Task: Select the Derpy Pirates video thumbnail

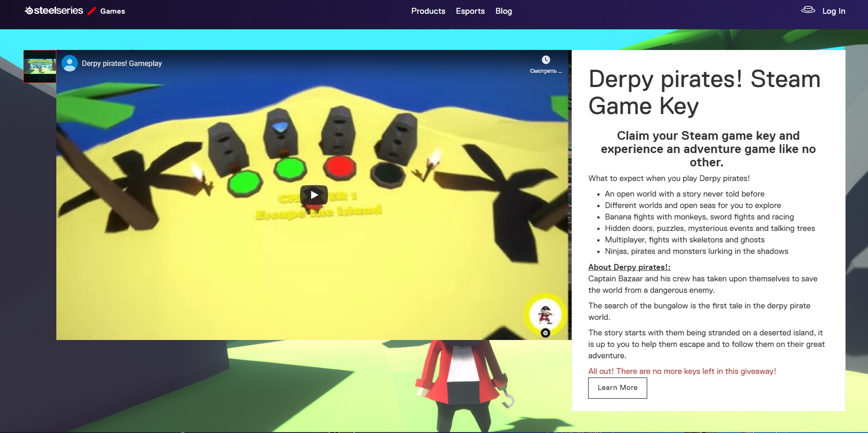Action: [x=40, y=66]
